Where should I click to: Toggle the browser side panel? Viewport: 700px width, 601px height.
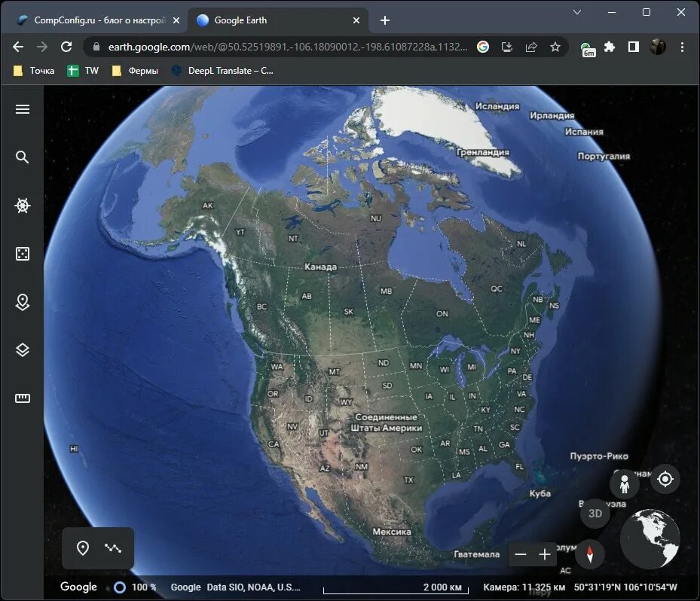coord(634,47)
